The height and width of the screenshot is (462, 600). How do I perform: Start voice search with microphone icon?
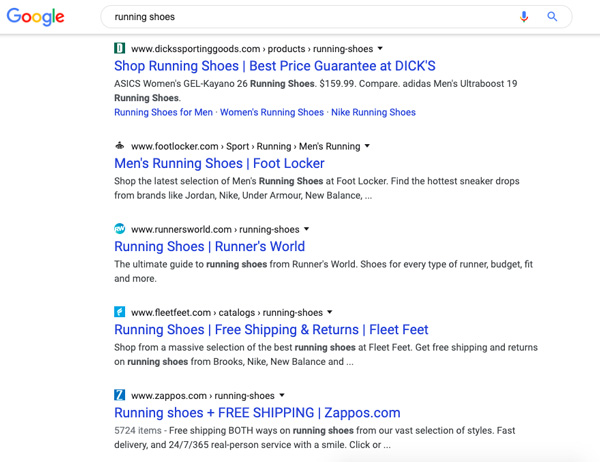pyautogui.click(x=524, y=16)
